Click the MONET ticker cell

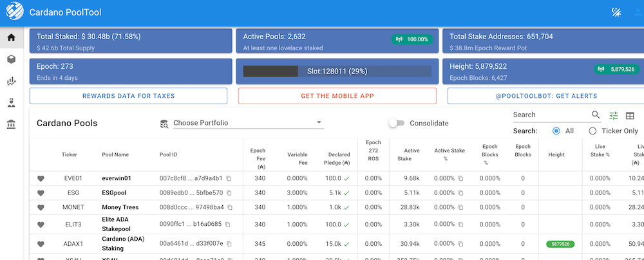pyautogui.click(x=73, y=207)
